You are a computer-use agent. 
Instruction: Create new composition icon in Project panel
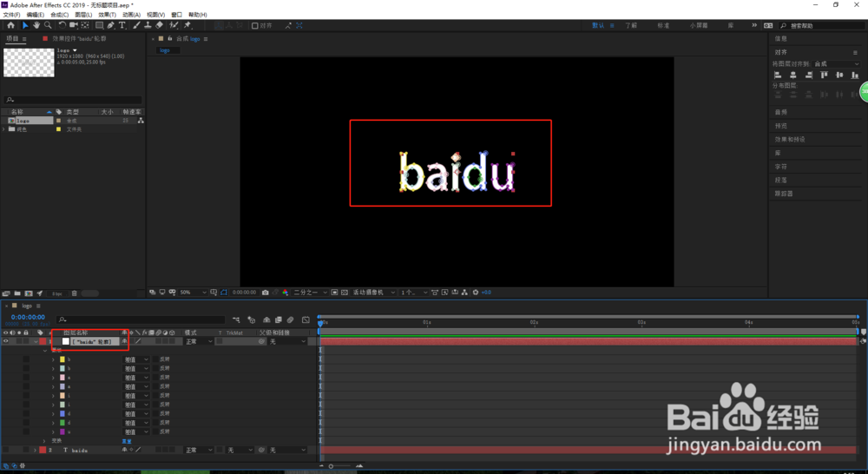click(29, 293)
